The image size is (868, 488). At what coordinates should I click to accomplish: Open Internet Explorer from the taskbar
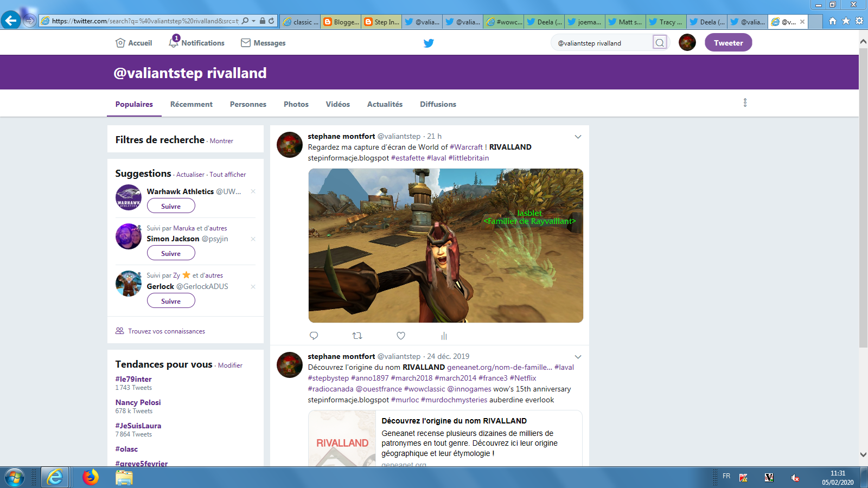pos(55,477)
